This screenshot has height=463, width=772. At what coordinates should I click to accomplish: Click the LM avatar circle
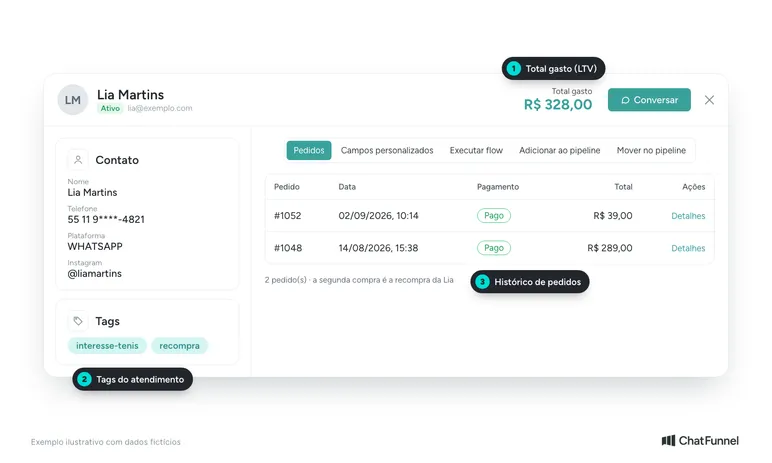[x=73, y=100]
